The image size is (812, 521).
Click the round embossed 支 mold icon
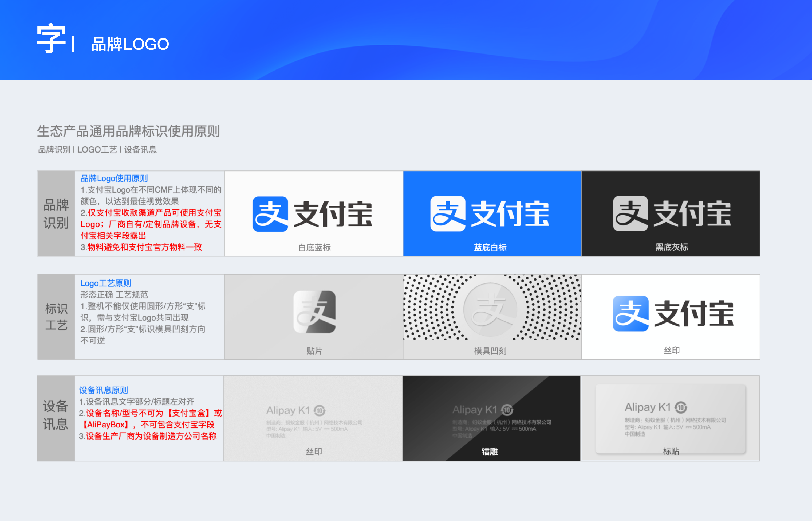point(490,310)
